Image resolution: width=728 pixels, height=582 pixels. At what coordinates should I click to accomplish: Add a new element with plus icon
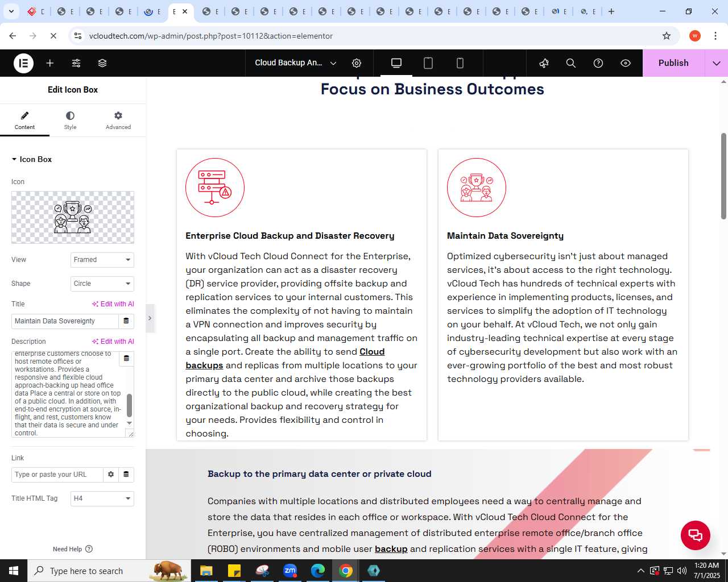click(50, 63)
